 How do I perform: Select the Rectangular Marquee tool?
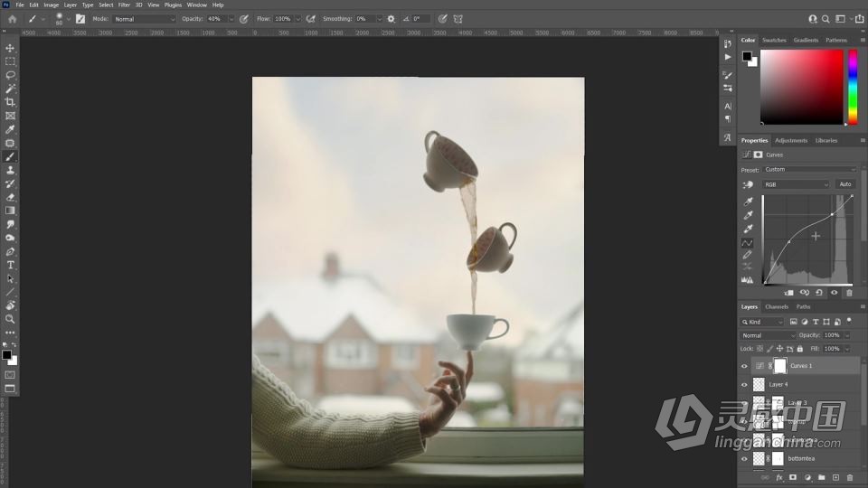point(10,61)
